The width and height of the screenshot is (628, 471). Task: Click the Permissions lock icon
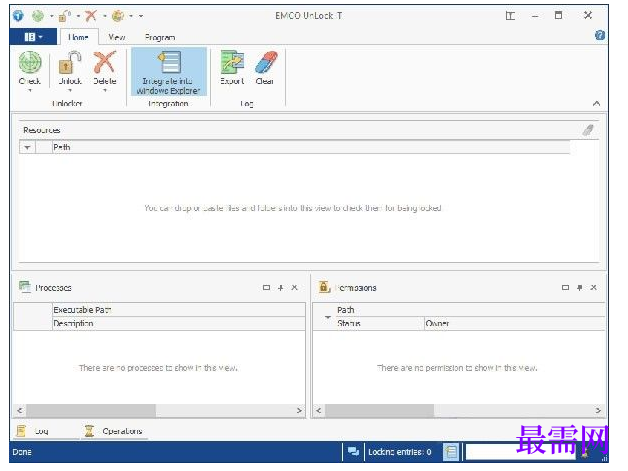point(324,287)
